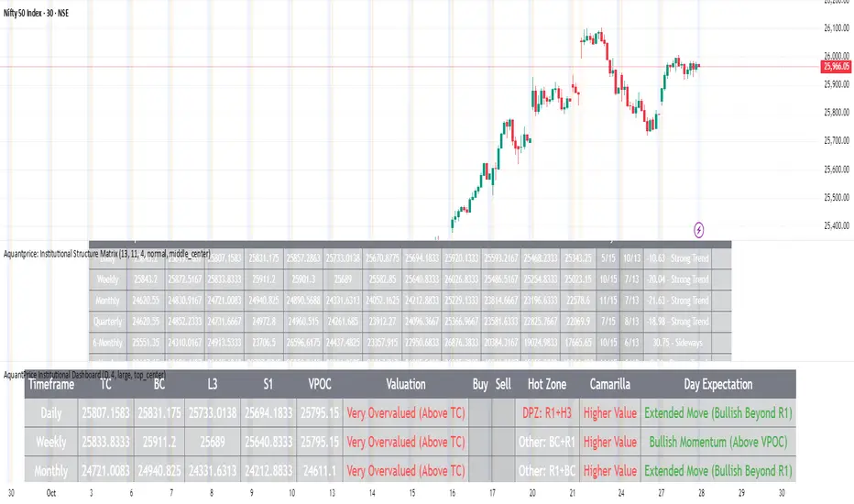Click the Timeframe header cell
The height and width of the screenshot is (504, 854).
click(x=59, y=387)
